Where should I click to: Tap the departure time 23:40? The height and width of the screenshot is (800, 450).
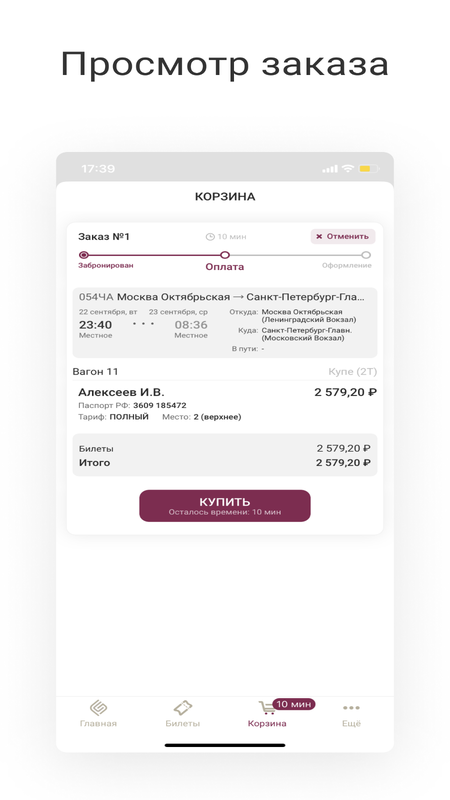point(95,324)
